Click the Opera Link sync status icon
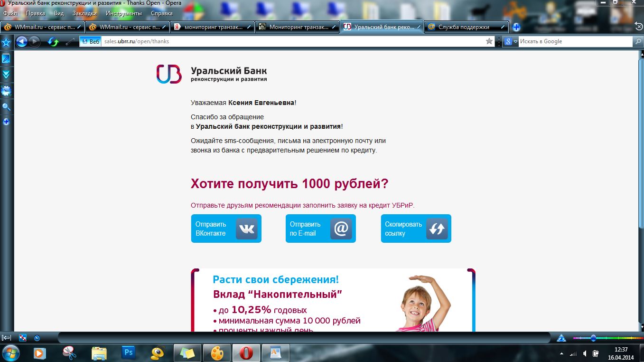The width and height of the screenshot is (644, 362). pos(22,338)
